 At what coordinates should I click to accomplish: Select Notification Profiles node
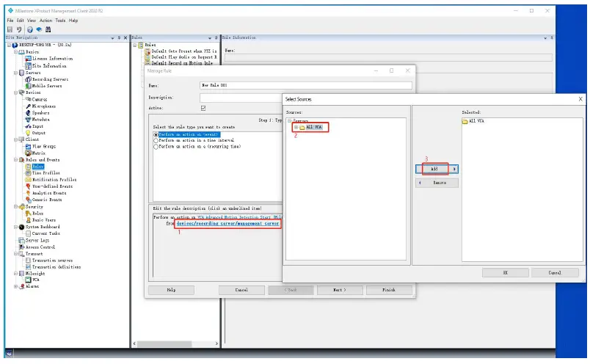54,180
